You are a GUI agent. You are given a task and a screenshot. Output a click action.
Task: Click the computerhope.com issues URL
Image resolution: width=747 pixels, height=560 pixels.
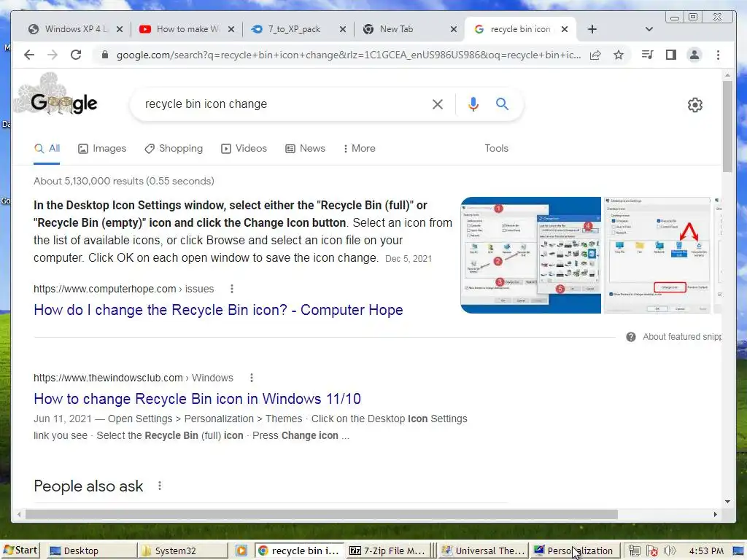124,289
